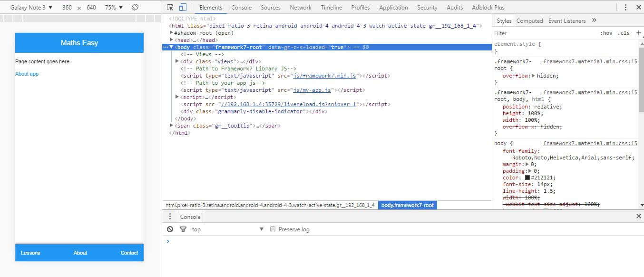Select the Computed sidebar tab
Image resolution: width=644 pixels, height=277 pixels.
tap(529, 21)
